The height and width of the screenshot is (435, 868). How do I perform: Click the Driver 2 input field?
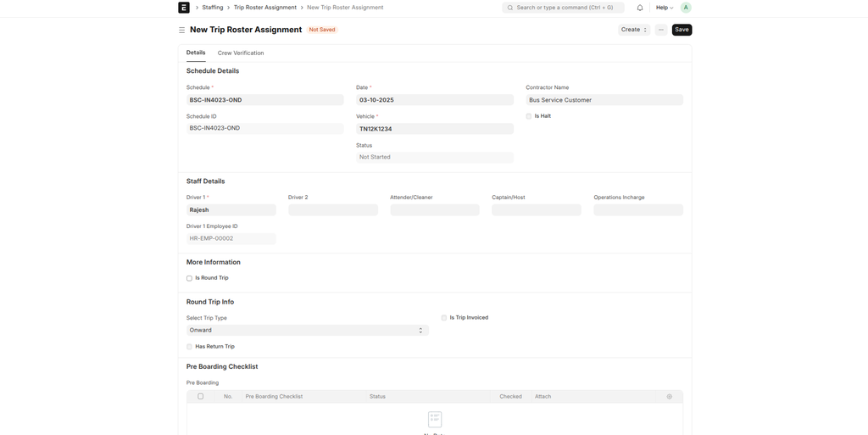tap(333, 210)
